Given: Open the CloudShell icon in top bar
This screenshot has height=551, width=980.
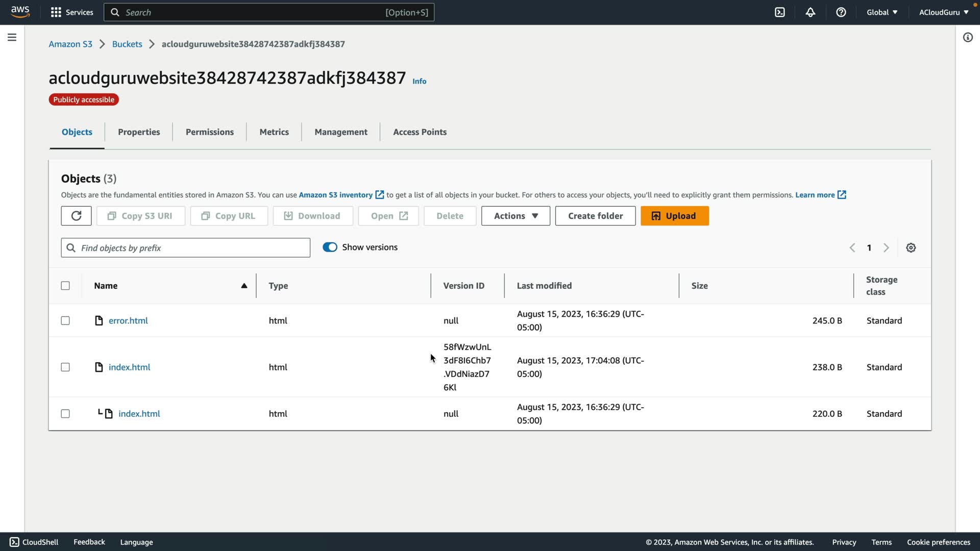Looking at the screenshot, I should [780, 12].
